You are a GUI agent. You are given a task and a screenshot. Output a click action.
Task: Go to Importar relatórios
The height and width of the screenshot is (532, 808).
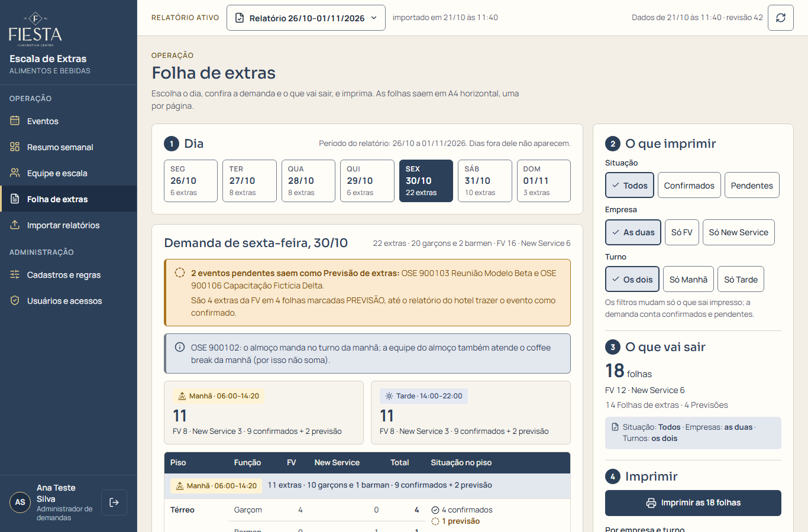(69, 225)
